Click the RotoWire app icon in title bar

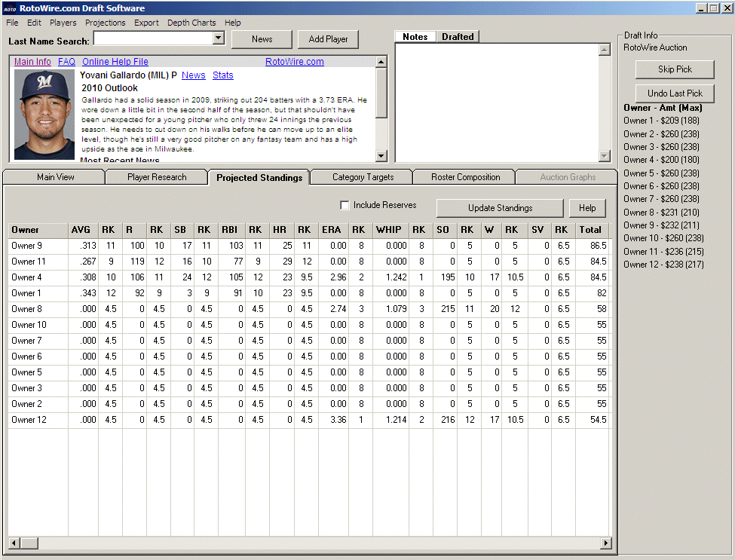click(9, 8)
